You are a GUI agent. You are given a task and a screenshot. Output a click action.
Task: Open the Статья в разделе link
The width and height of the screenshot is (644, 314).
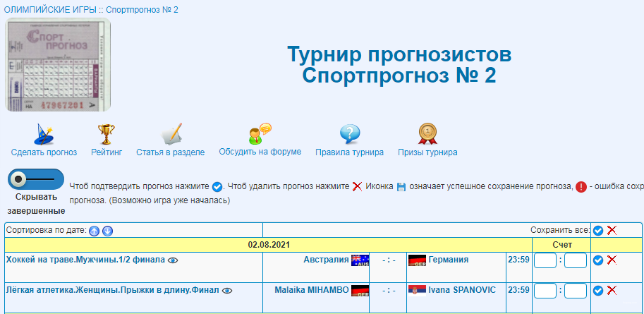171,152
